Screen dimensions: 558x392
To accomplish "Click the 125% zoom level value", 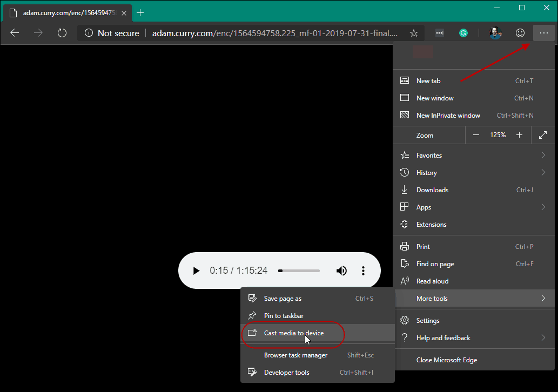I will [498, 135].
